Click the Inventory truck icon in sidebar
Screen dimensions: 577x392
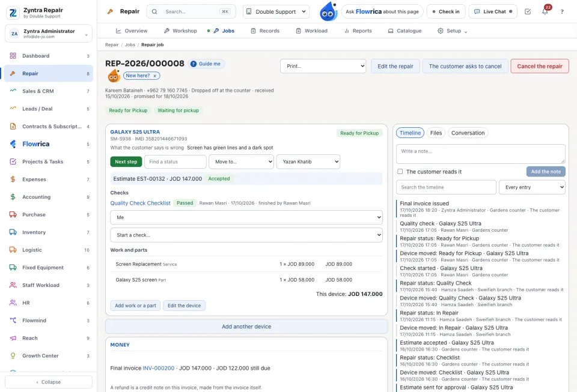[13, 232]
